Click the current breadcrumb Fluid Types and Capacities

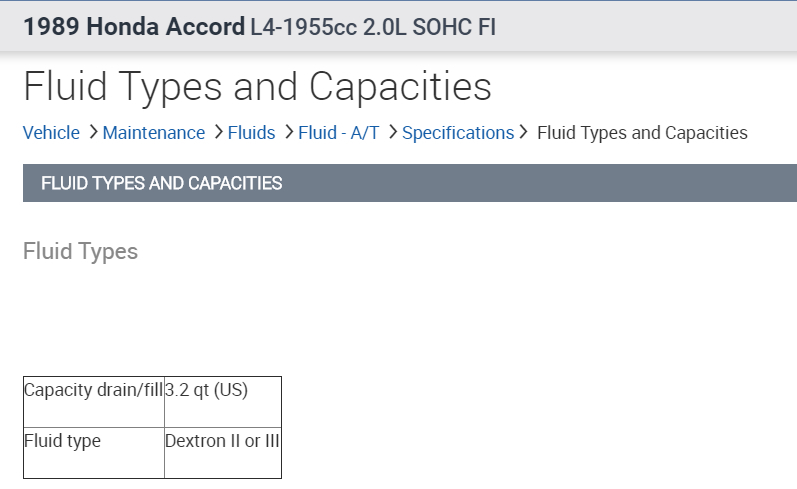(x=642, y=133)
